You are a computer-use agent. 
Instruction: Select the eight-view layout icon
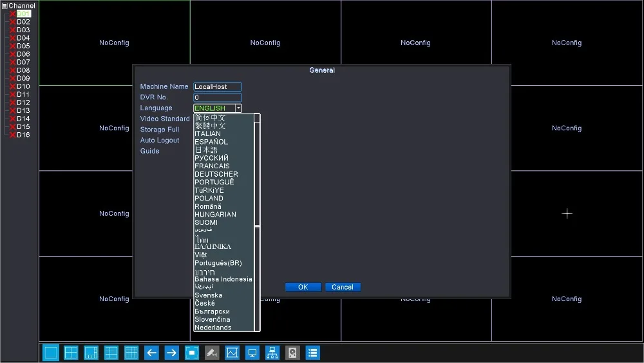pyautogui.click(x=91, y=353)
